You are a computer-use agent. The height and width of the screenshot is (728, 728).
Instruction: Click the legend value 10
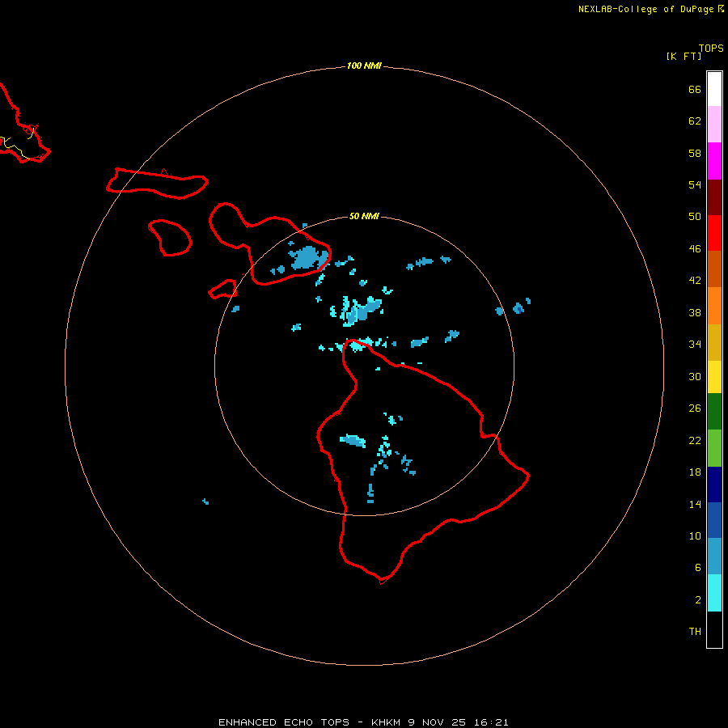point(695,536)
